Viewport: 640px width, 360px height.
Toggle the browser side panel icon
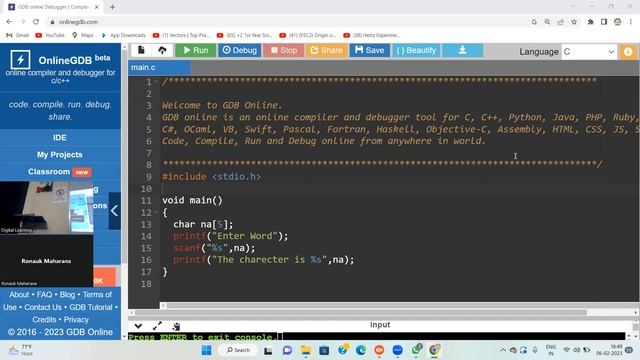604,22
